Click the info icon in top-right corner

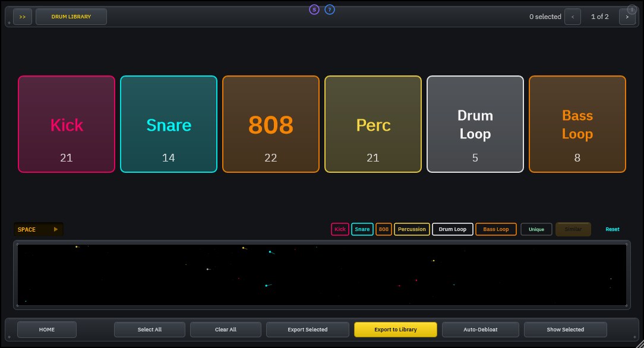pyautogui.click(x=632, y=10)
